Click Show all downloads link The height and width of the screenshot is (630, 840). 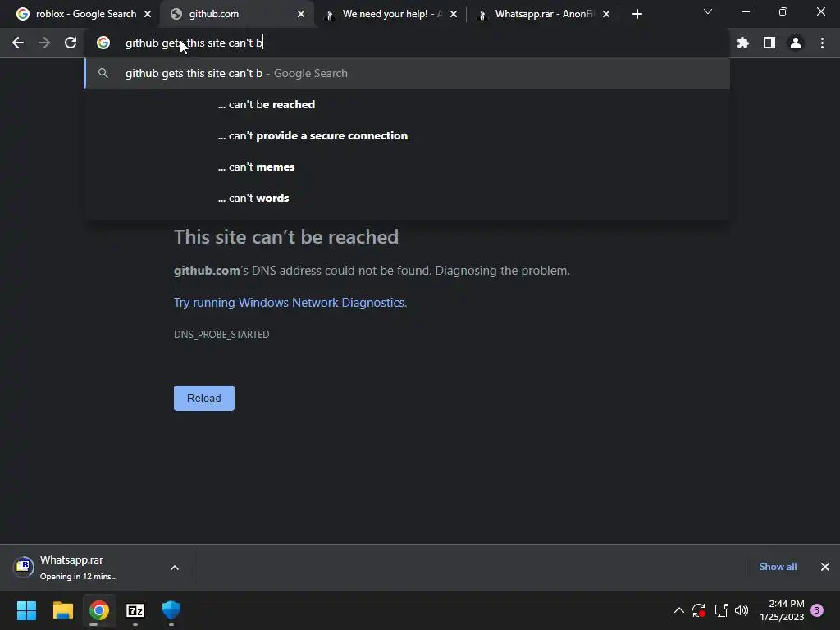pos(778,567)
